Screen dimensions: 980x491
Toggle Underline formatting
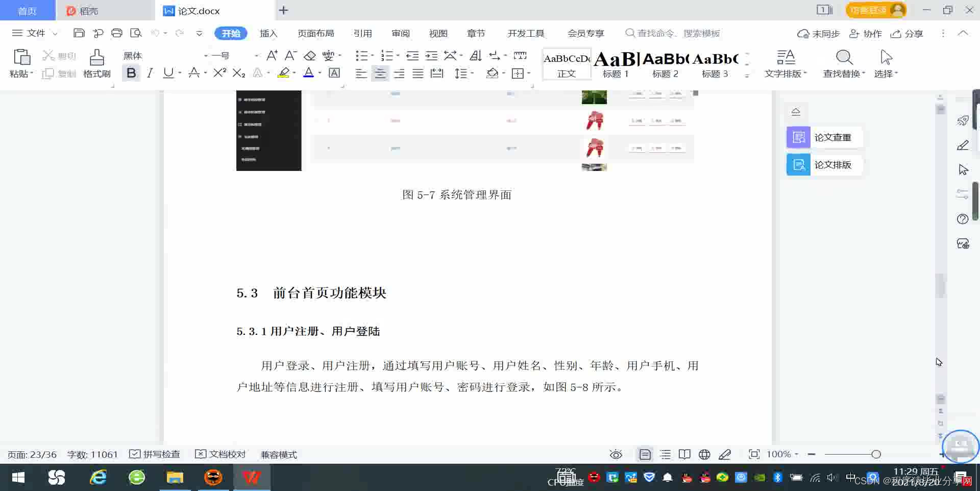[x=168, y=73]
